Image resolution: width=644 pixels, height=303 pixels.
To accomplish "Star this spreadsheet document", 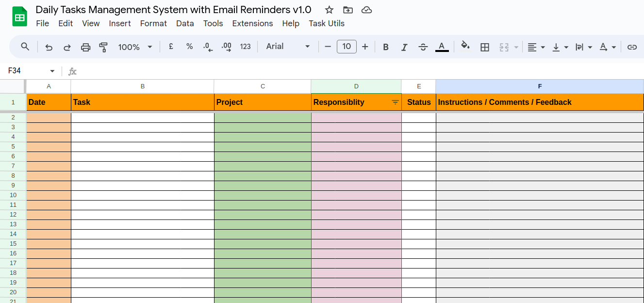I will (x=329, y=10).
